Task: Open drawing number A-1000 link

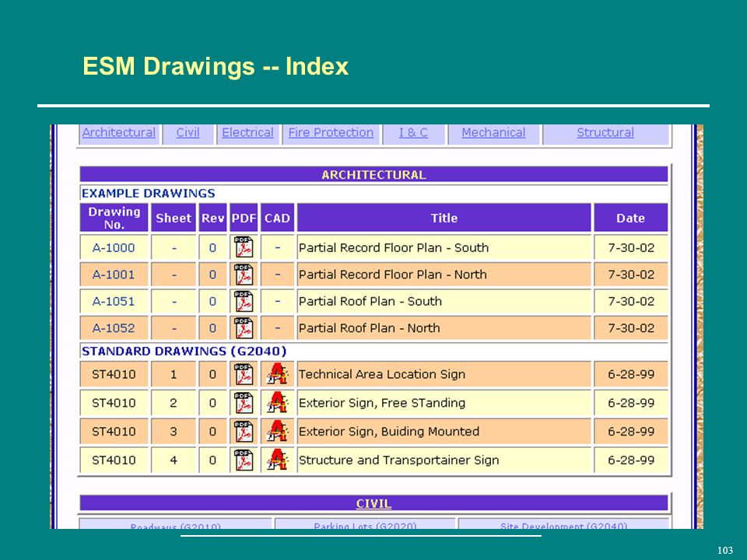Action: click(x=114, y=247)
